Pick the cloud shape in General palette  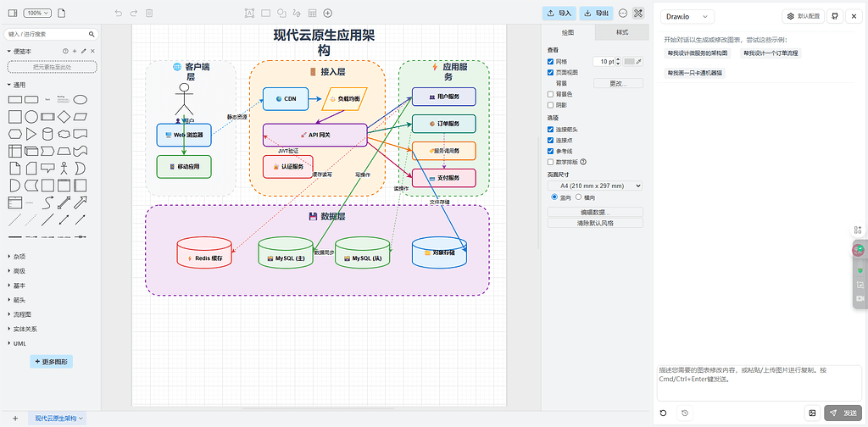[x=64, y=134]
